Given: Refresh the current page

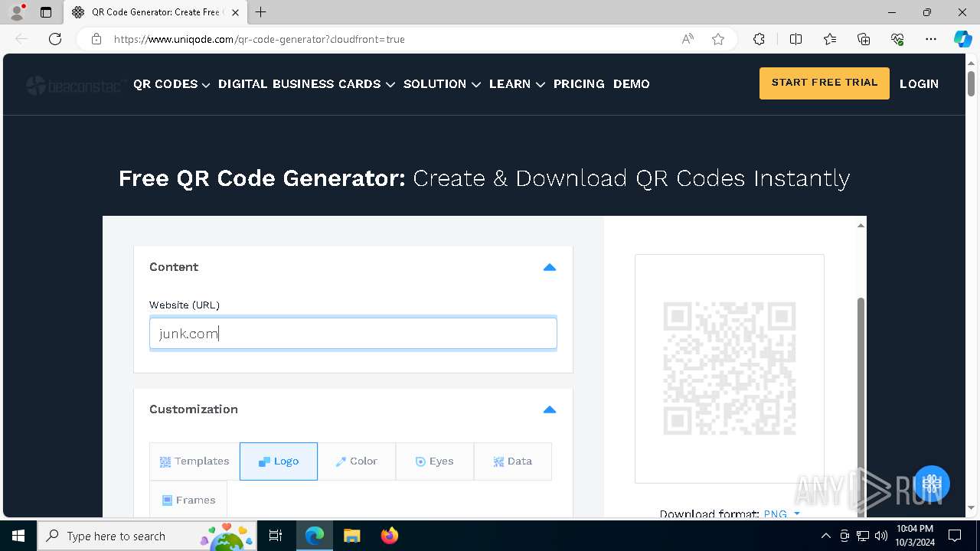Looking at the screenshot, I should (55, 39).
